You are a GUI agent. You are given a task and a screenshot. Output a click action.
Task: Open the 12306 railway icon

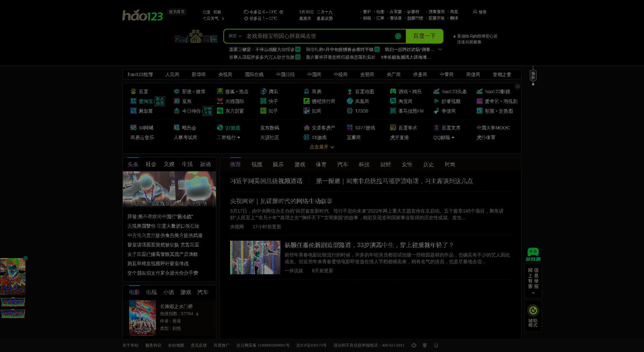coord(350,111)
